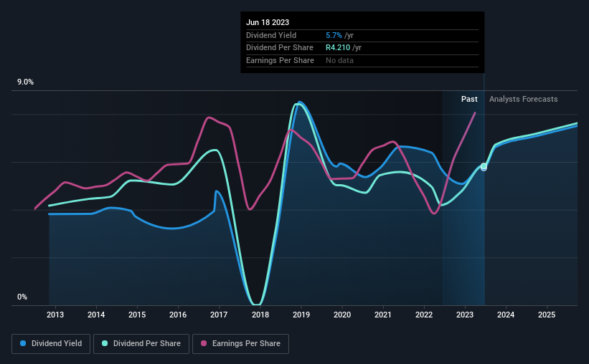This screenshot has height=364, width=589.
Task: Click the 2024 x-axis label
Action: tap(506, 315)
